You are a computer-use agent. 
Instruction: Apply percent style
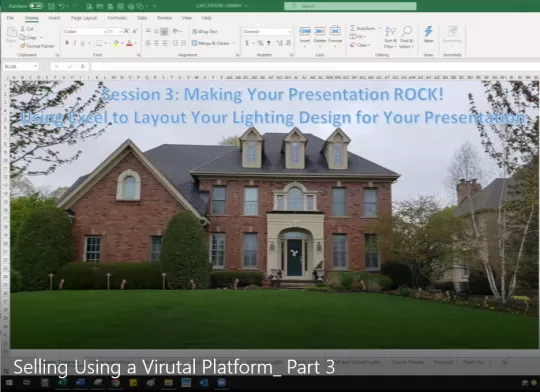(260, 43)
